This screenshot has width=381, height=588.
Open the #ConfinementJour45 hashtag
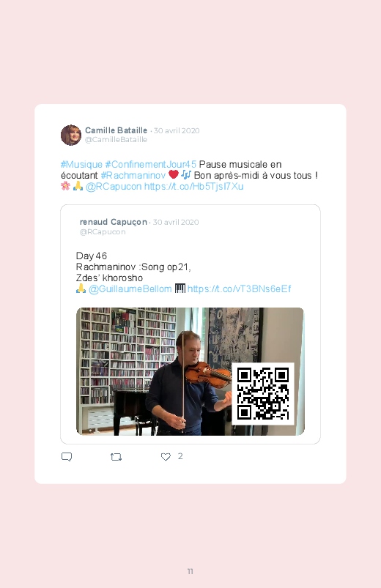[x=150, y=164]
